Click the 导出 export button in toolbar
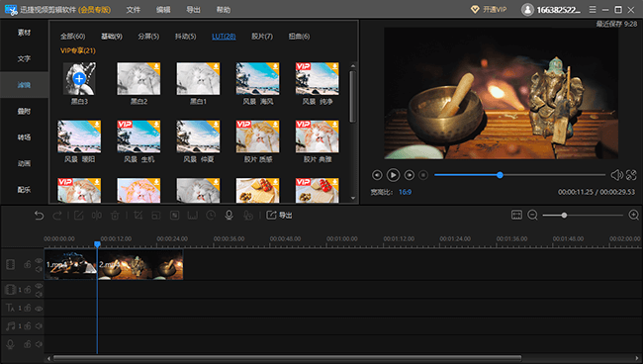Viewport: 643px width, 364px height. pyautogui.click(x=279, y=215)
